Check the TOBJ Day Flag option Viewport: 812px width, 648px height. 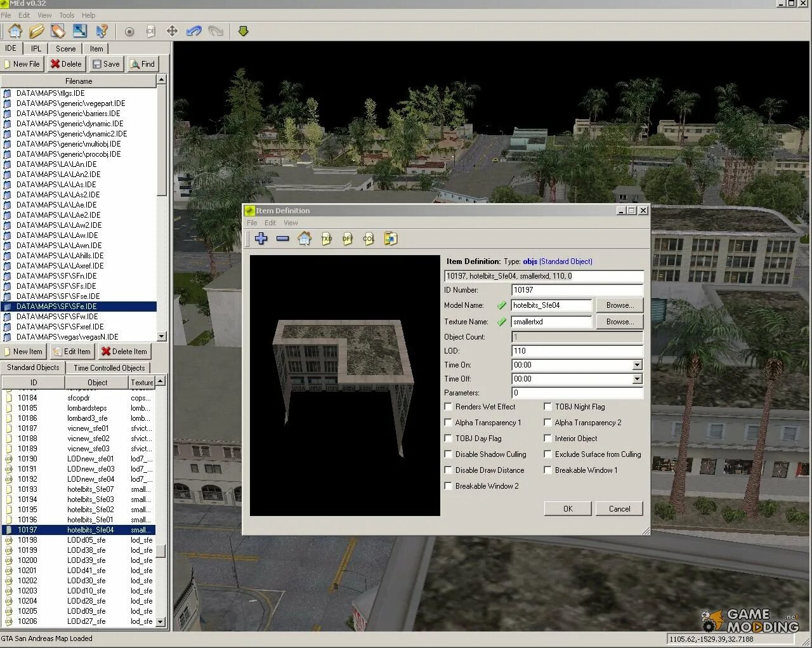point(449,439)
